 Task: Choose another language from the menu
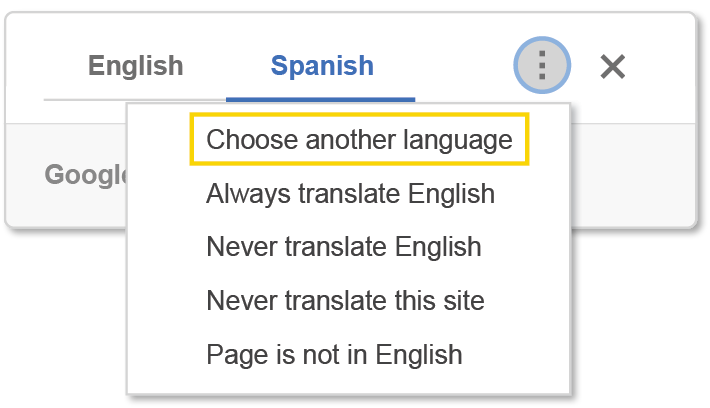point(359,140)
